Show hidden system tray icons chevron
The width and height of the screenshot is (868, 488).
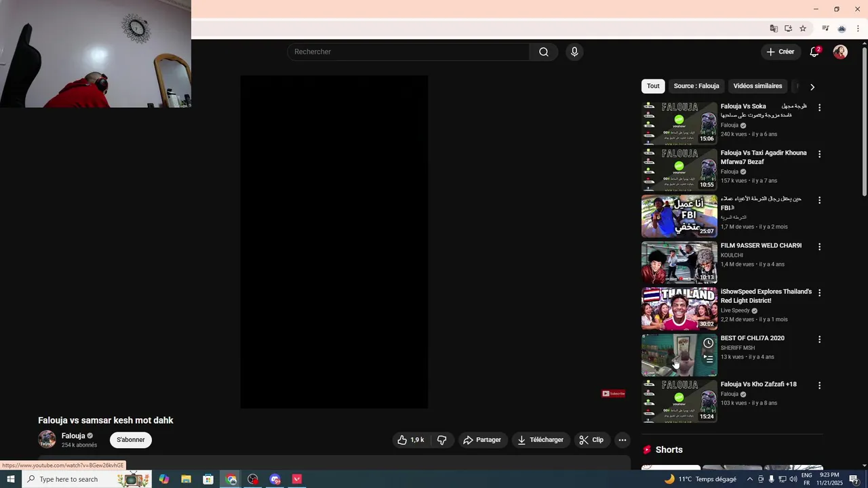[x=749, y=479]
